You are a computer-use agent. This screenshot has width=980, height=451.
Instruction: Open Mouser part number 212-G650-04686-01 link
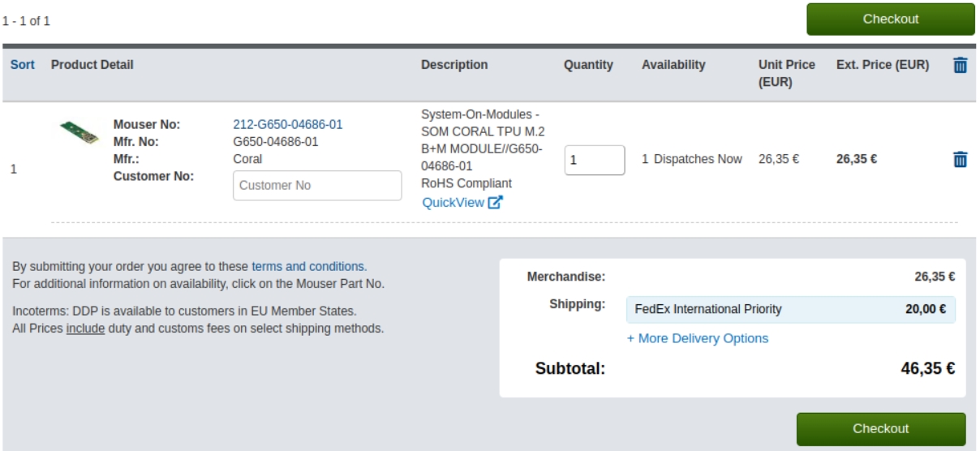(x=288, y=124)
